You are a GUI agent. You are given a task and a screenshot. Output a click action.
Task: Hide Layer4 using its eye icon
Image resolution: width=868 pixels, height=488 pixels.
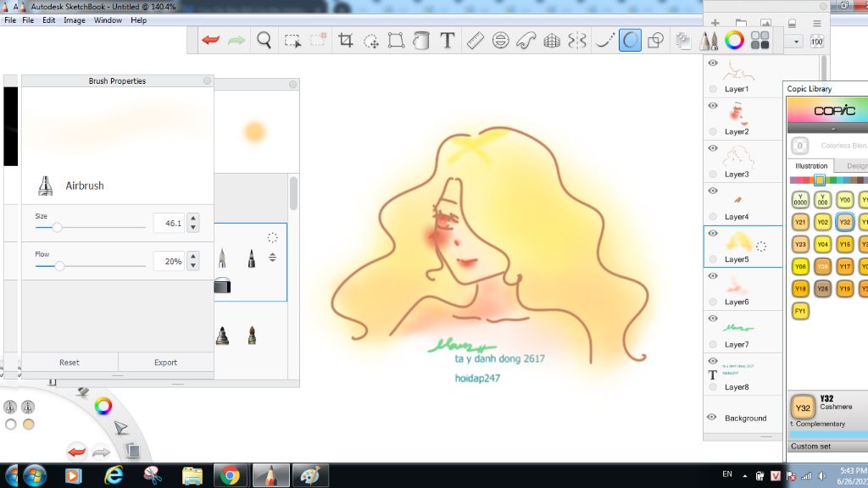pyautogui.click(x=713, y=191)
